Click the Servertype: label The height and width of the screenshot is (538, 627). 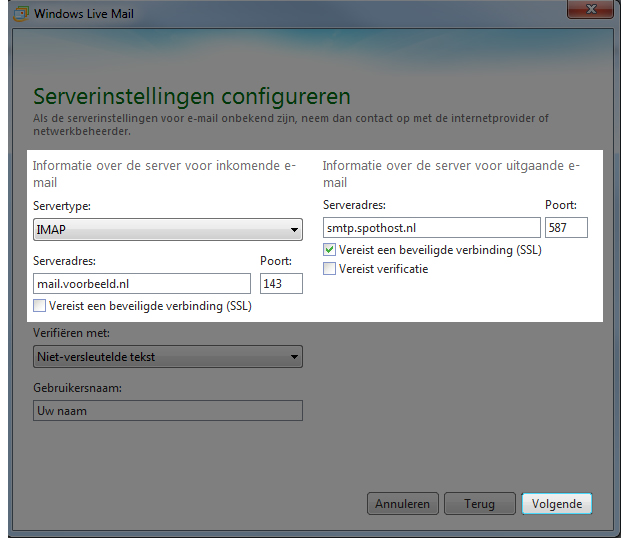coord(62,206)
